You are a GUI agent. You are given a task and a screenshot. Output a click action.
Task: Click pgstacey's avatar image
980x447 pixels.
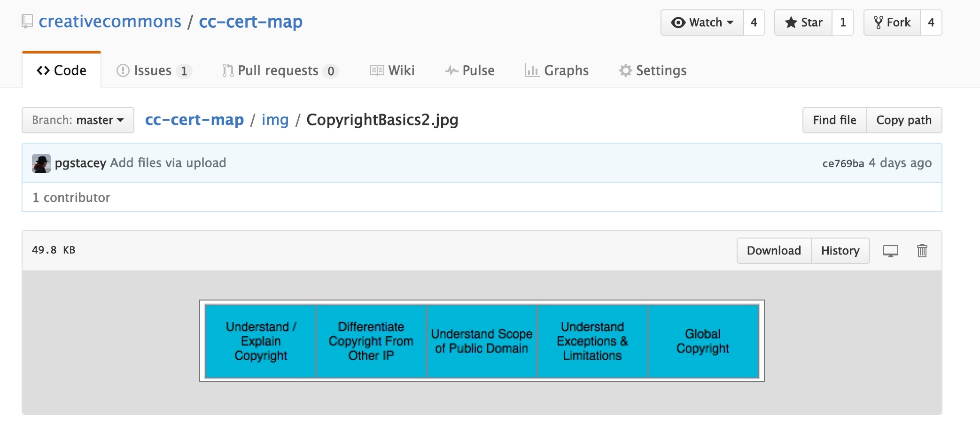[41, 163]
